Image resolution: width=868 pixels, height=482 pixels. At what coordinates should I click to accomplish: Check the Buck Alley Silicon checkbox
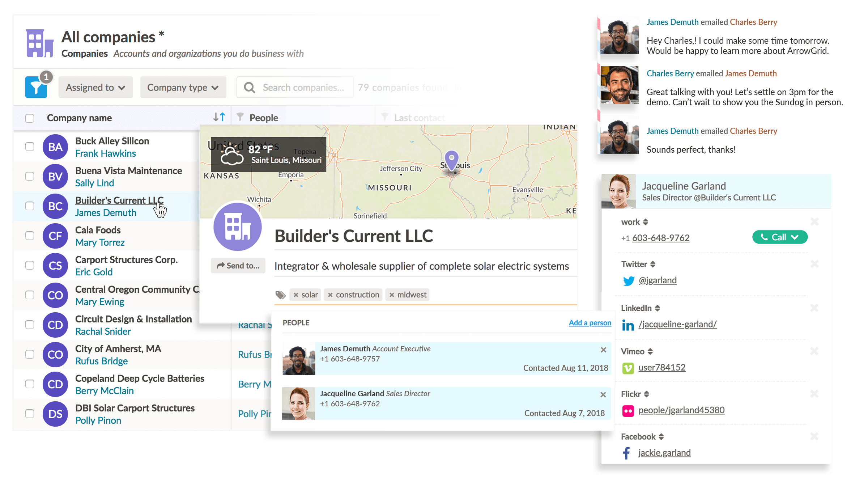click(x=30, y=147)
